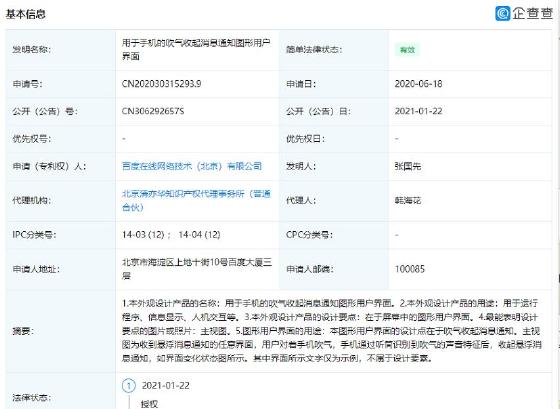This screenshot has width=560, height=409.
Task: Click the circled number 1 status marker
Action: pos(129,385)
